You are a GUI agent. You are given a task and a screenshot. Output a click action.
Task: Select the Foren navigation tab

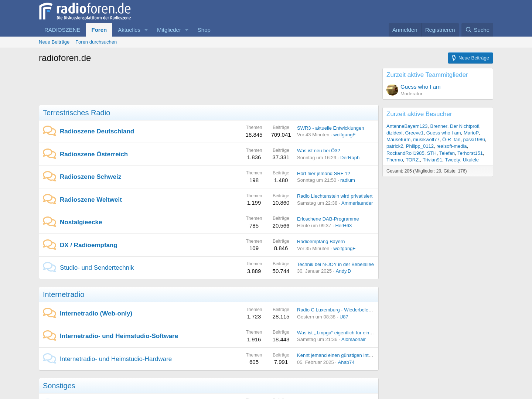(x=99, y=30)
